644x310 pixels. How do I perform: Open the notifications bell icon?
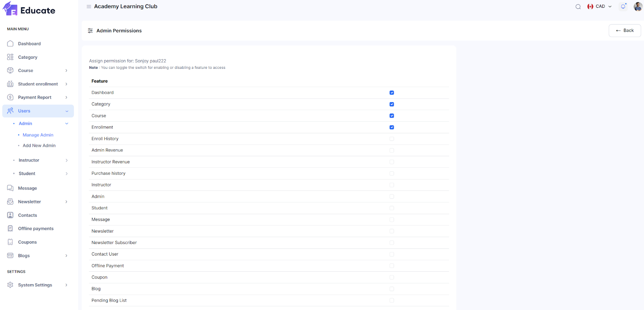[623, 6]
